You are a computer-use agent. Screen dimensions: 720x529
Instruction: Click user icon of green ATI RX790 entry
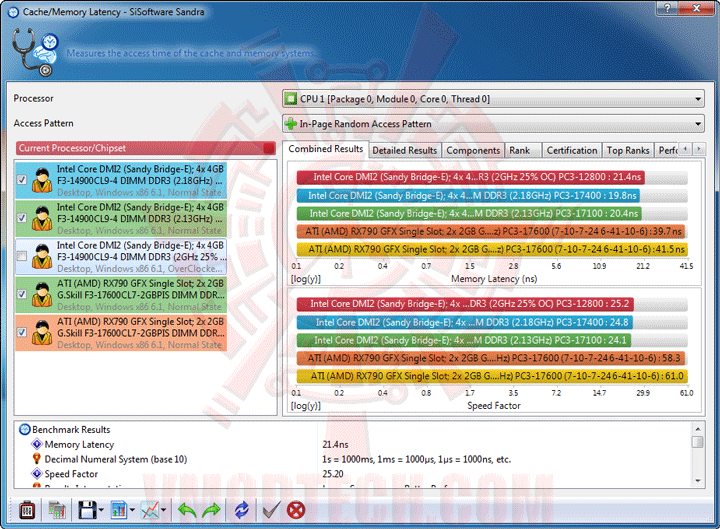[42, 294]
